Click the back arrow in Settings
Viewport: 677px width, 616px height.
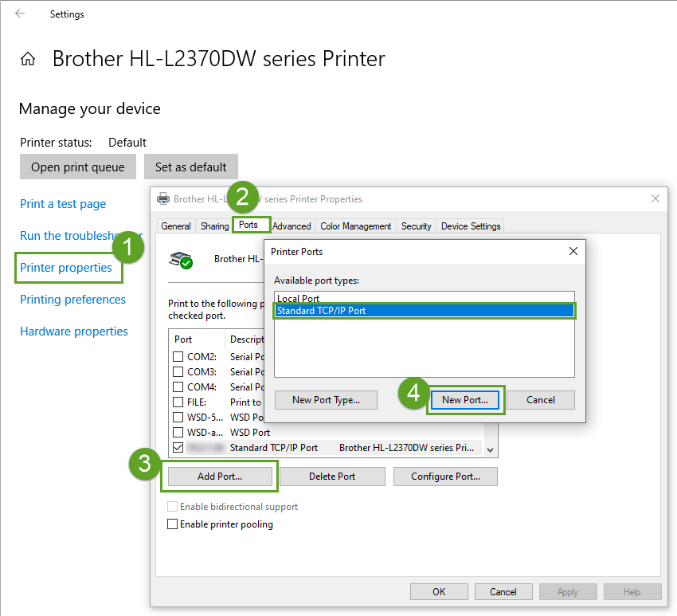coord(19,14)
